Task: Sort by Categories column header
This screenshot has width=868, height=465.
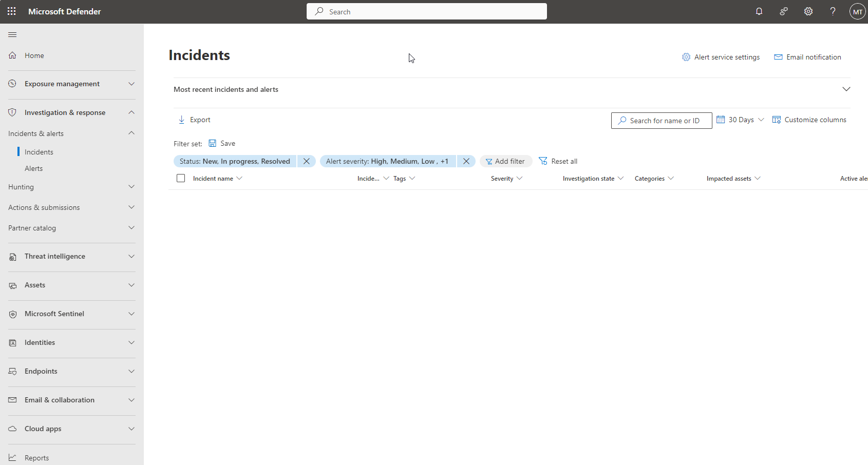Action: [654, 179]
